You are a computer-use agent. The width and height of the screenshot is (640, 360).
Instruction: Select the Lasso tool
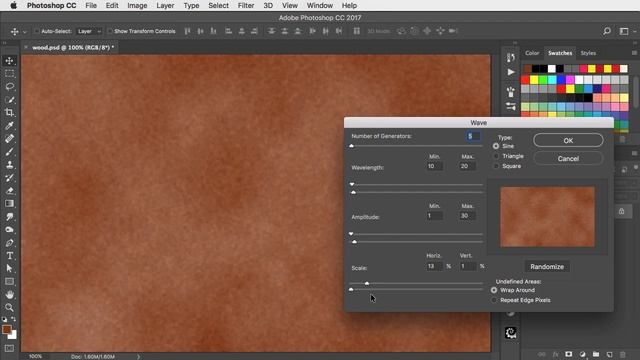(9, 87)
